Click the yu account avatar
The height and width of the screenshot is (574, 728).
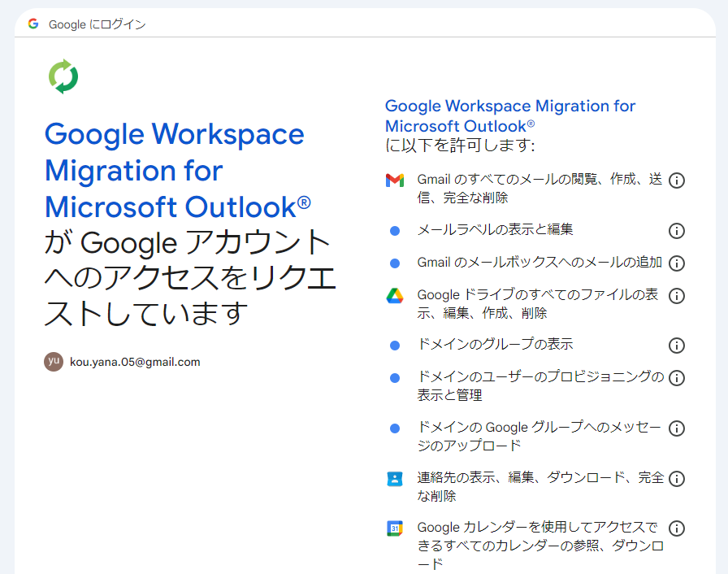pos(54,362)
